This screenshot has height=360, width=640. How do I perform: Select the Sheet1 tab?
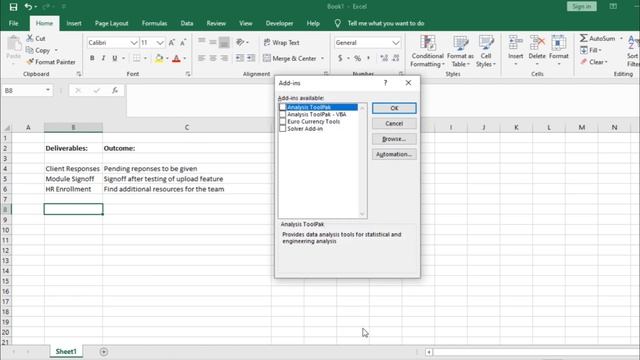(66, 351)
